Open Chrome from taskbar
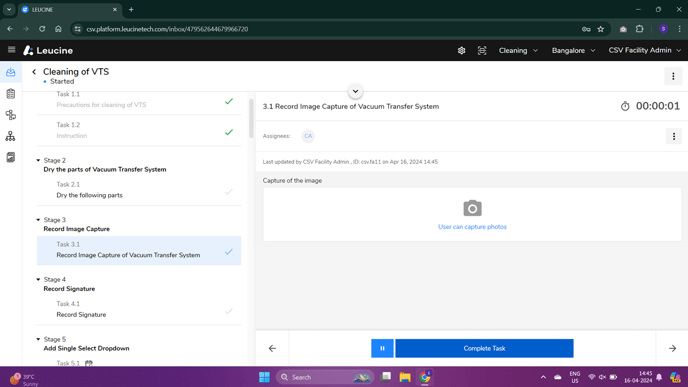Viewport: 688px width, 387px height. [x=425, y=377]
